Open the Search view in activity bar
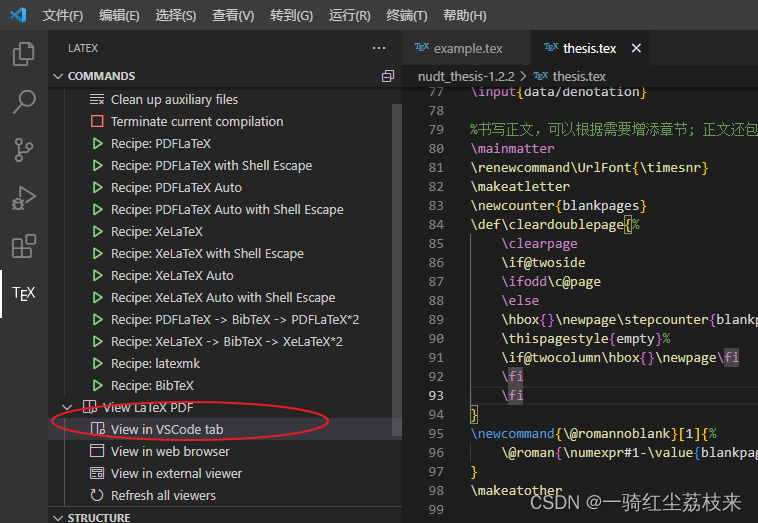The width and height of the screenshot is (758, 523). click(x=23, y=102)
